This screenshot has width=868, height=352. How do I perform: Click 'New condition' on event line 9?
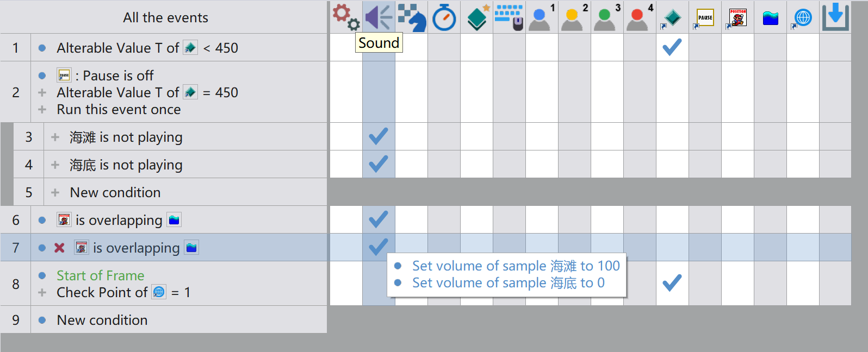point(102,320)
